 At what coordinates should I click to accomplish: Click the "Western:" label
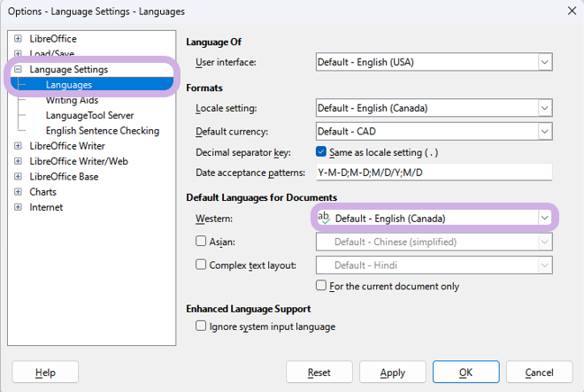click(x=214, y=219)
